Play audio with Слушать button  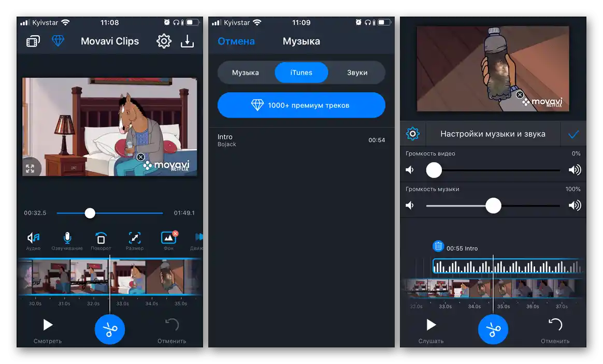tap(431, 330)
